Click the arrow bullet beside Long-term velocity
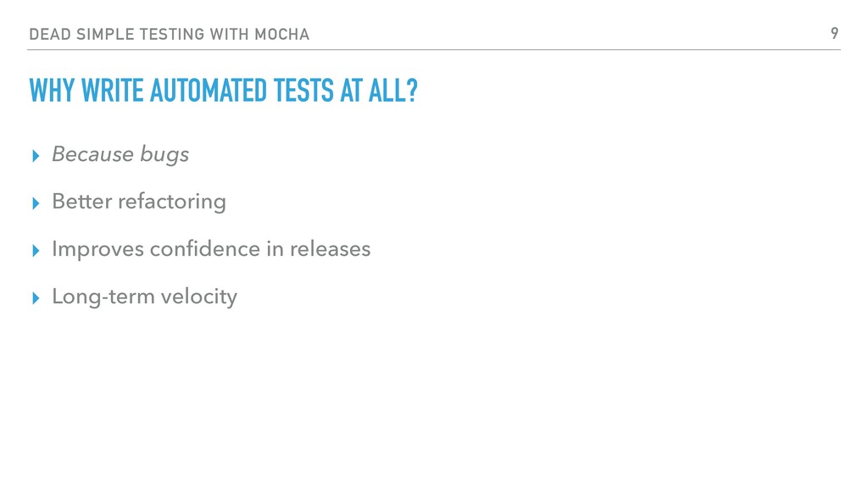Image resolution: width=868 pixels, height=488 pixels. (36, 299)
